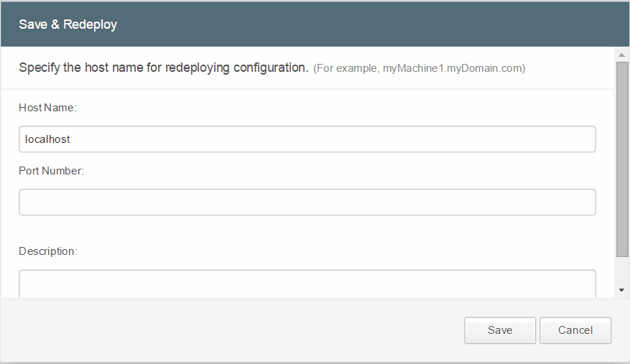Image resolution: width=630 pixels, height=364 pixels.
Task: Save the redeploy configuration
Action: coord(500,330)
